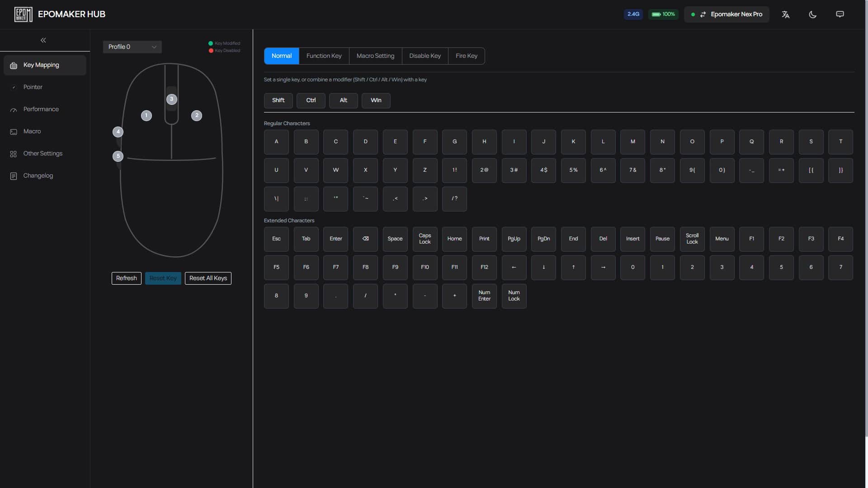
Task: Open the language translation icon
Action: (786, 14)
